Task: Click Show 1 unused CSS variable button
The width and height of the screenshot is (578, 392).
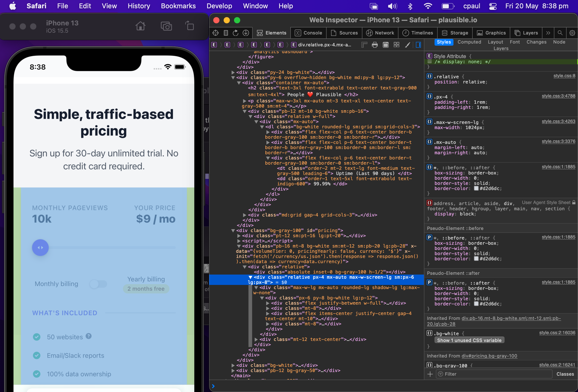Action: [469, 340]
